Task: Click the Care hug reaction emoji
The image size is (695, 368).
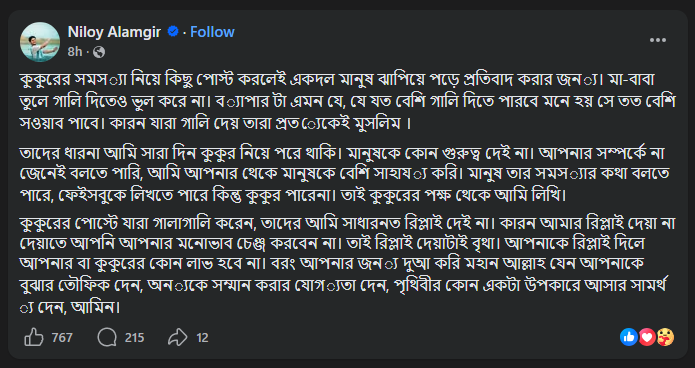Action: click(665, 337)
